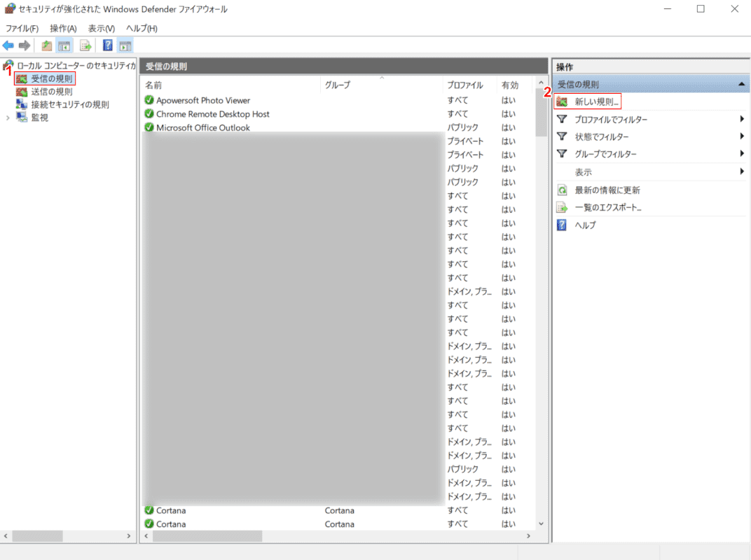Click the rules list vertical scrollbar thumb
The width and height of the screenshot is (751, 560).
click(542, 113)
